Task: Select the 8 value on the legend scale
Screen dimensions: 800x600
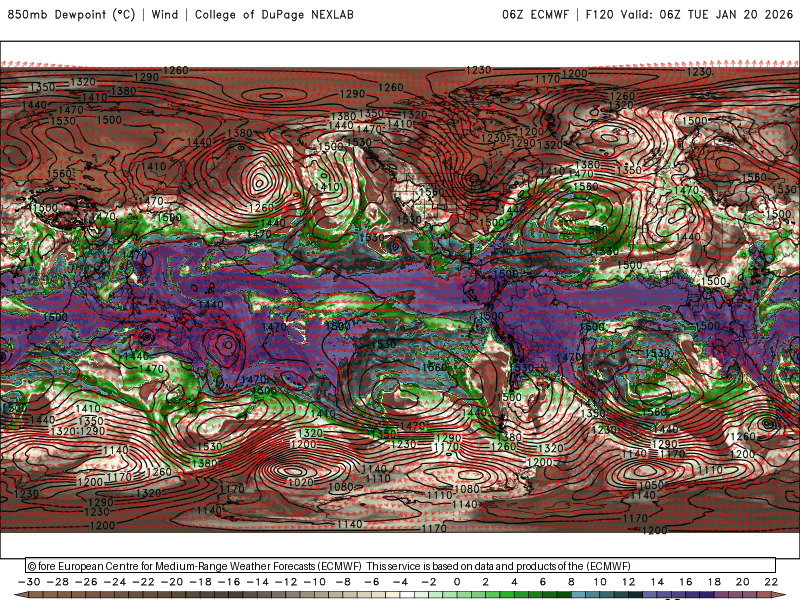Action: [571, 582]
